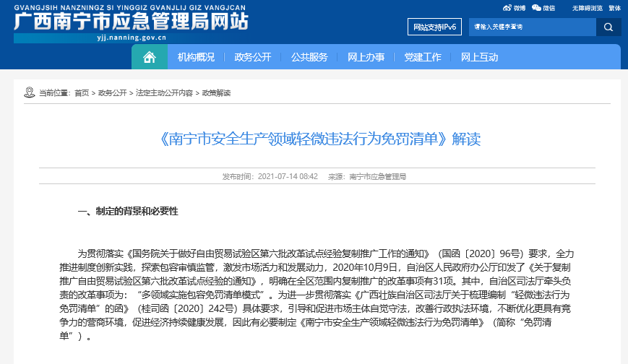This screenshot has height=364, width=628.
Task: Select 公共服务 in the navigation bar
Action: click(x=309, y=57)
